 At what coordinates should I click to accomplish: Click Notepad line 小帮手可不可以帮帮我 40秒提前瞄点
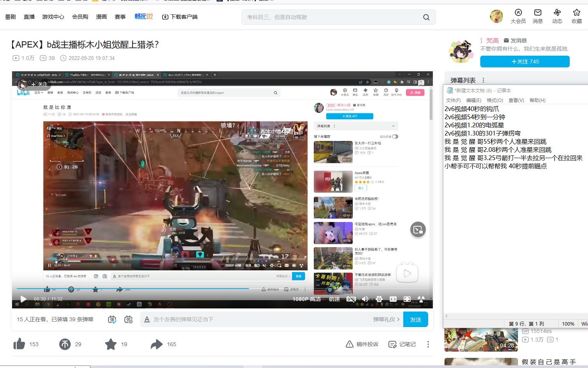pyautogui.click(x=495, y=166)
